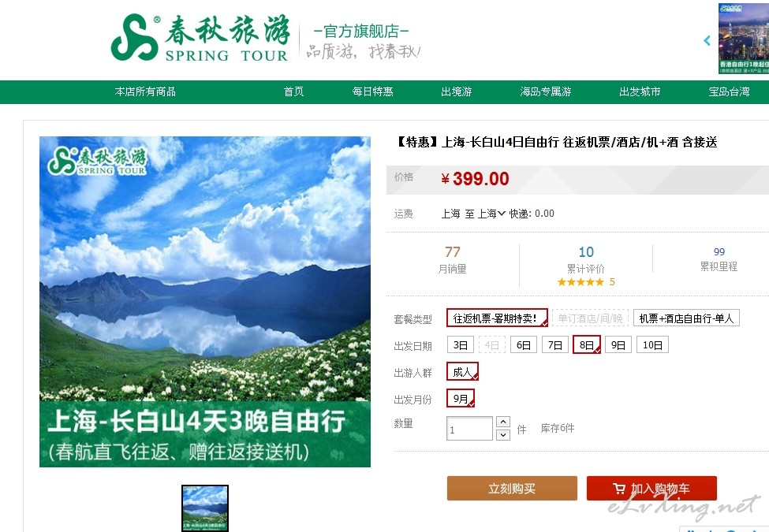Open the 本店所有商品 menu

[x=145, y=91]
